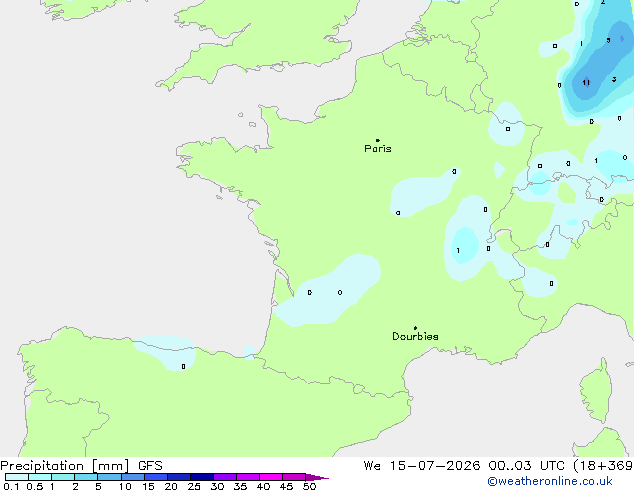Select the purple 30 mm legend swatch
634x490 pixels.
coord(225,477)
